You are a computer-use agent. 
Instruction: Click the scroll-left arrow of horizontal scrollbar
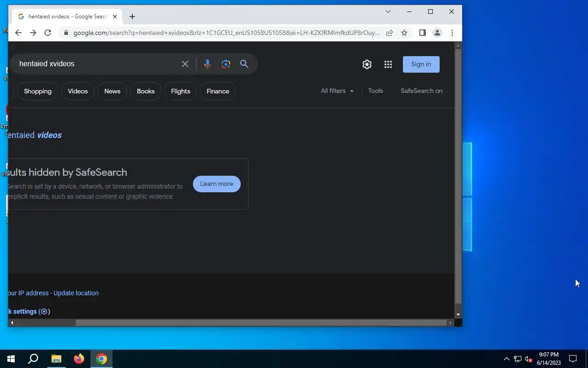tap(12, 323)
